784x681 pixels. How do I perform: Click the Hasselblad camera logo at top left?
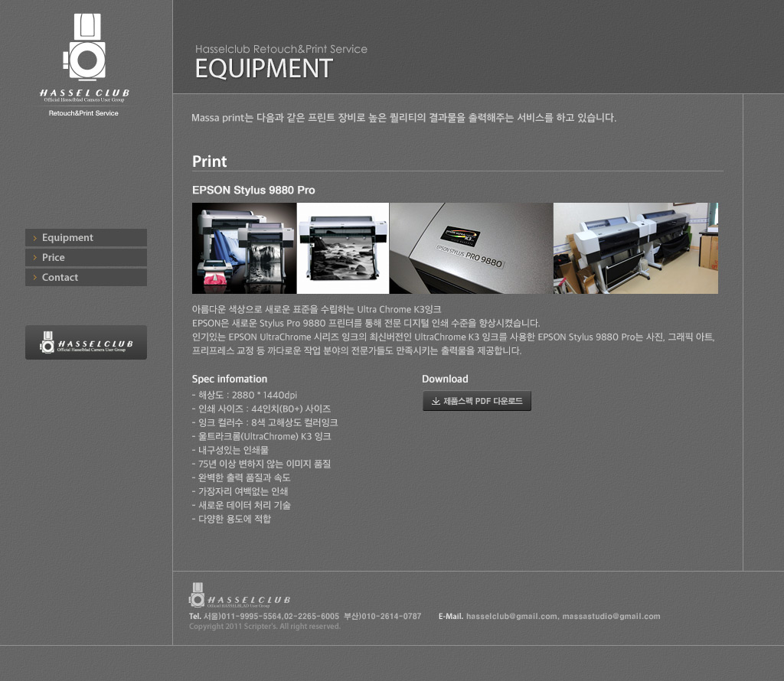83,47
